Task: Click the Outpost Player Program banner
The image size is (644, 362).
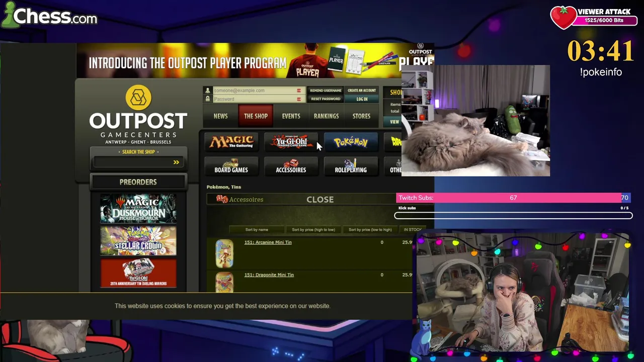Action: coord(255,60)
